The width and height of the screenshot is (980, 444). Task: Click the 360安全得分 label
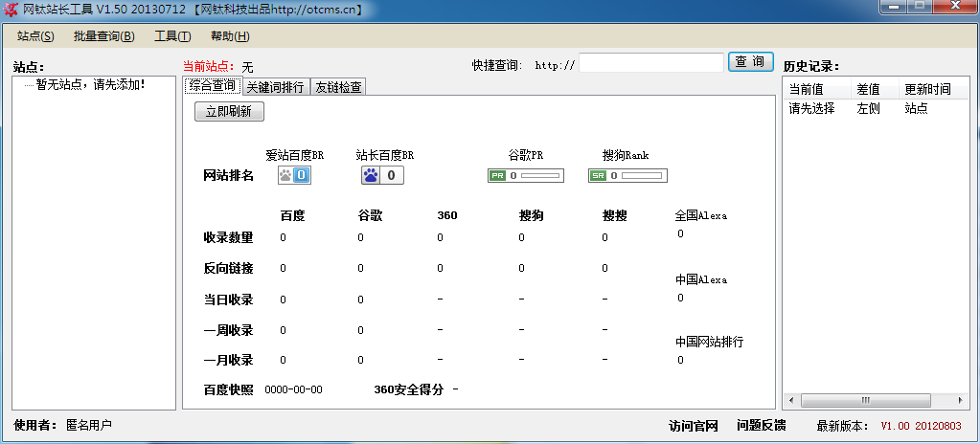coord(409,389)
